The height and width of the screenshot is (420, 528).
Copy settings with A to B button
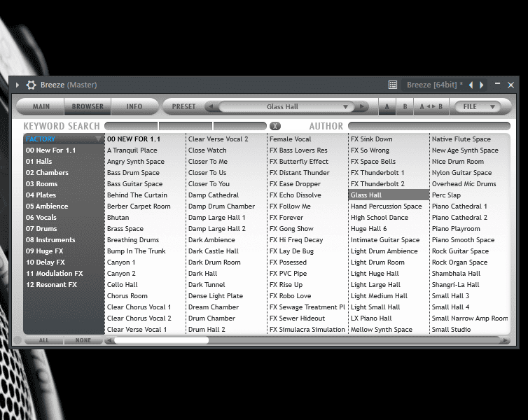point(431,106)
